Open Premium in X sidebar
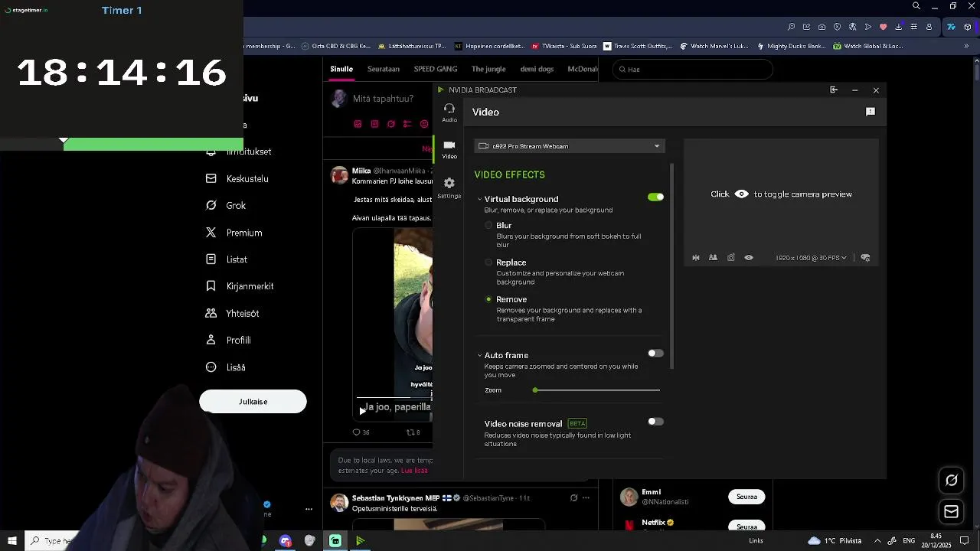Image resolution: width=980 pixels, height=551 pixels. (234, 233)
